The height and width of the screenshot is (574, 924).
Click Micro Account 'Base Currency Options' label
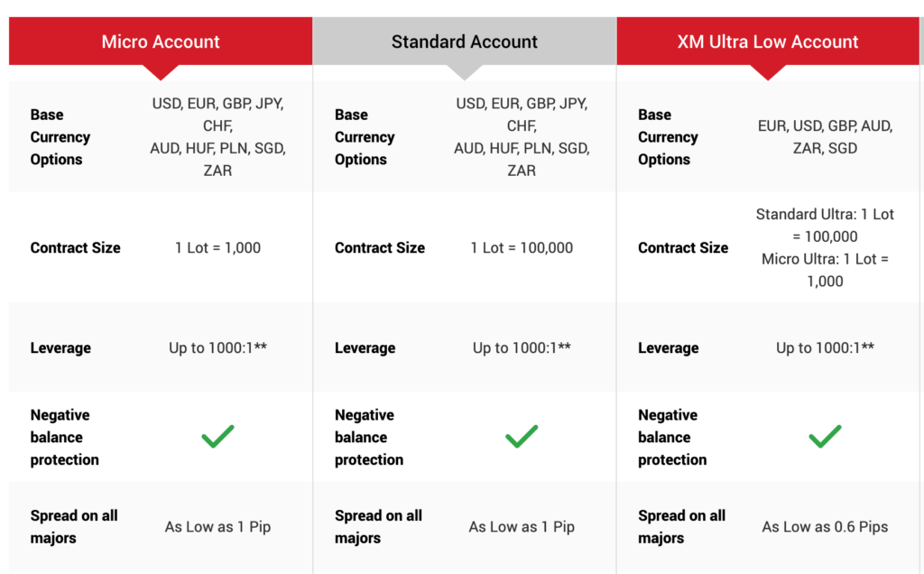coord(60,136)
